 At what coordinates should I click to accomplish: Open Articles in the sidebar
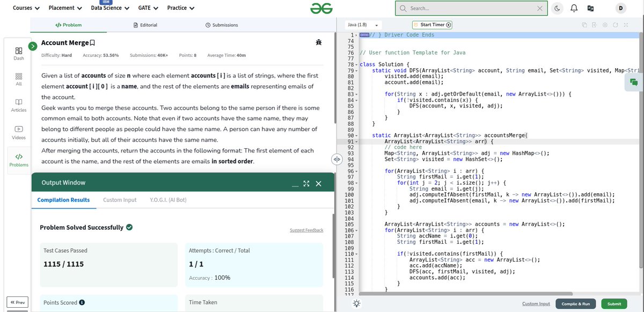(x=18, y=105)
